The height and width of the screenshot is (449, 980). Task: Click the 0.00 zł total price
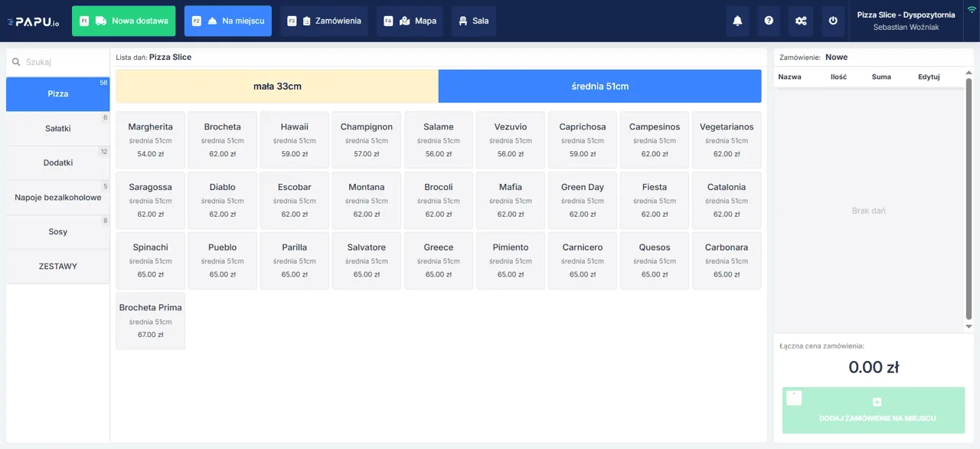coord(874,367)
